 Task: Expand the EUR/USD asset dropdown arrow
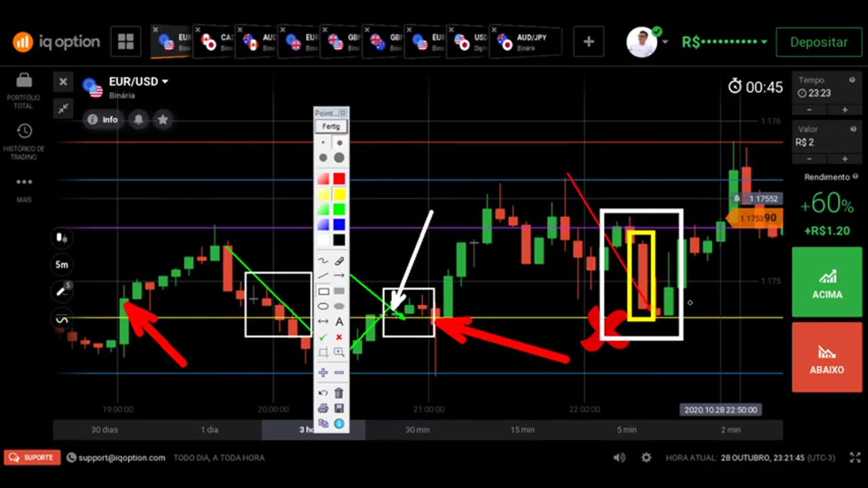[x=165, y=82]
